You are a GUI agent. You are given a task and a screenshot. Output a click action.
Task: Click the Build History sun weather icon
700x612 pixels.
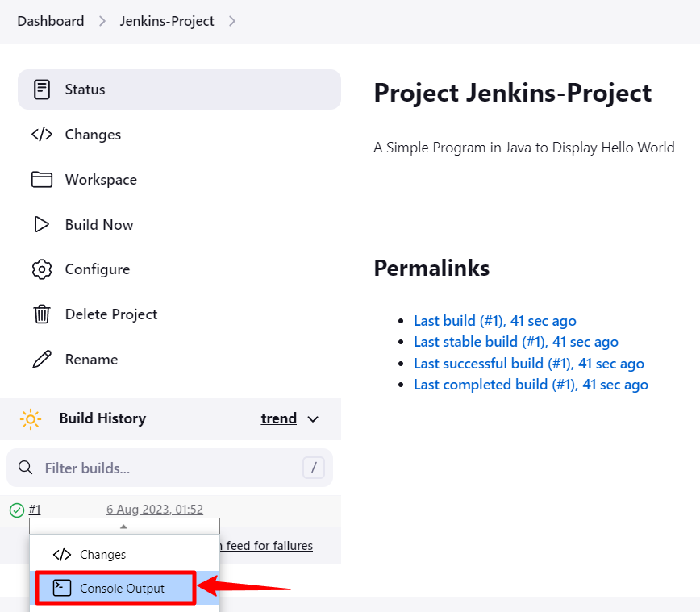click(31, 418)
